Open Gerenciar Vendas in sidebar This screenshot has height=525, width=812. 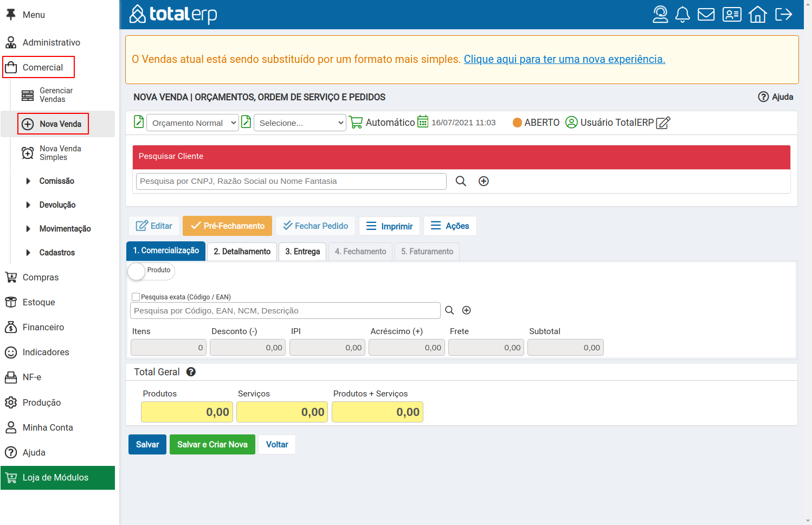click(x=56, y=95)
